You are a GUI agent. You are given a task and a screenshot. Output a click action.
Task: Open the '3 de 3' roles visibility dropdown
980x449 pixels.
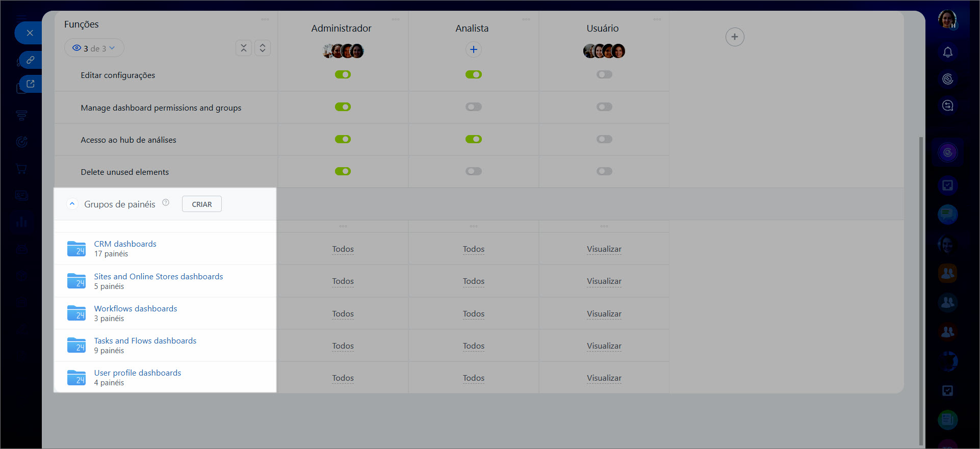pos(94,48)
